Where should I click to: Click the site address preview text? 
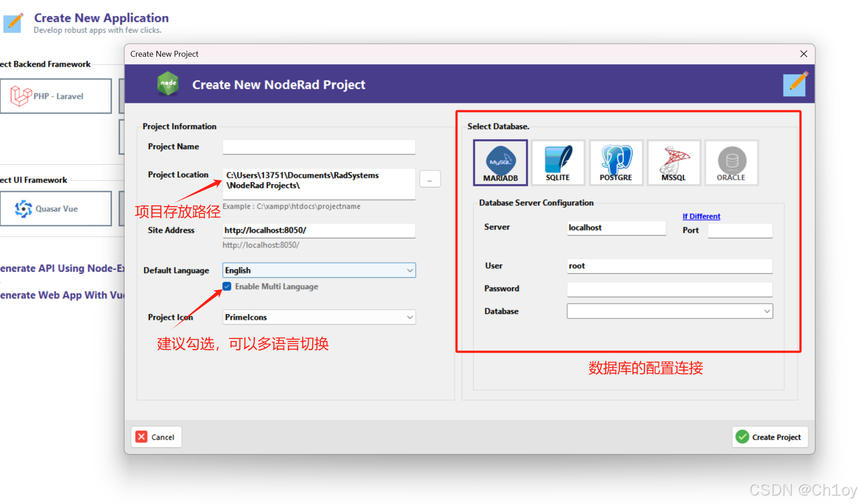(x=261, y=245)
